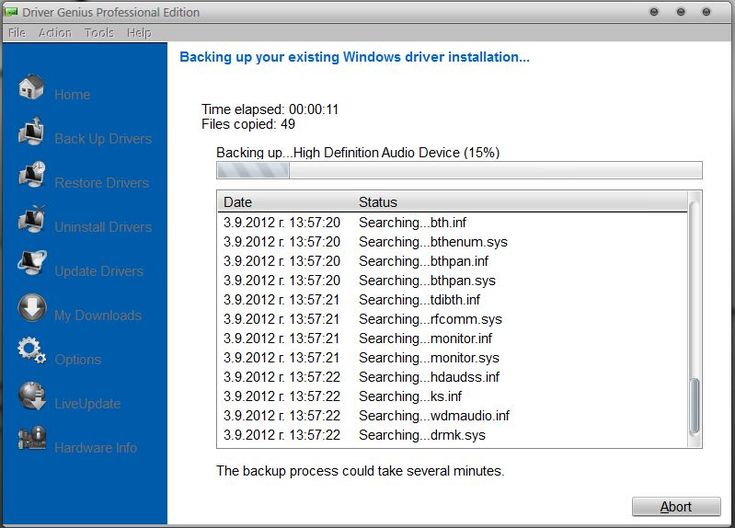Click the middle window control button
This screenshot has height=528, width=735.
tap(681, 12)
